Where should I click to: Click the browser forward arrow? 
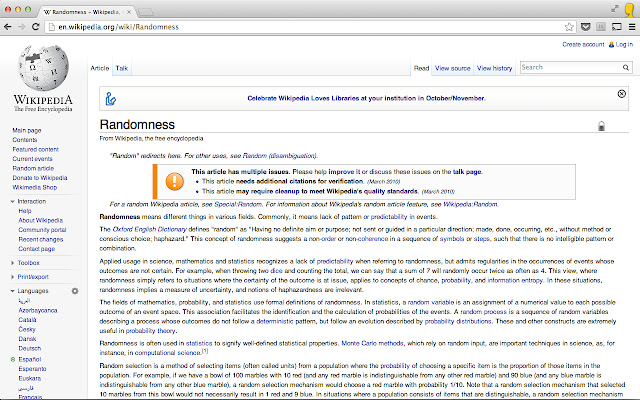(x=21, y=27)
